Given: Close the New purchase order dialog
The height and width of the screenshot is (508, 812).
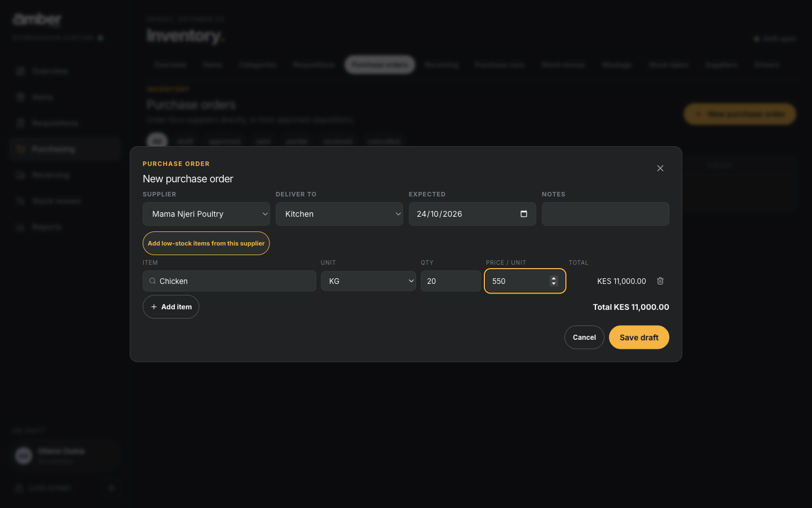Looking at the screenshot, I should [x=660, y=168].
